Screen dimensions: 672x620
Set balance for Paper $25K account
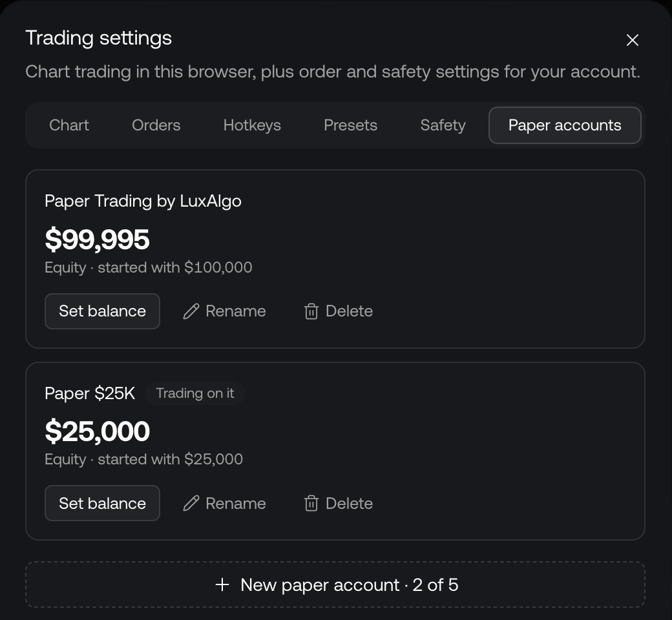(x=103, y=503)
